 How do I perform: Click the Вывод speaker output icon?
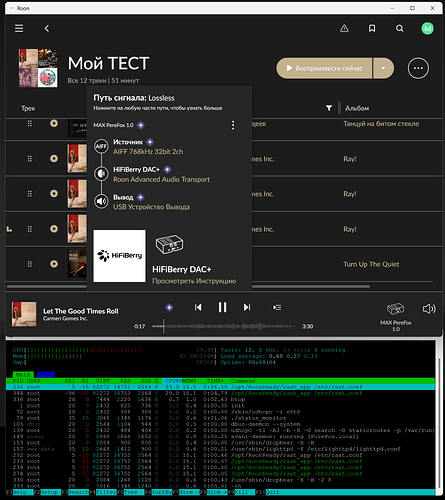click(x=101, y=201)
